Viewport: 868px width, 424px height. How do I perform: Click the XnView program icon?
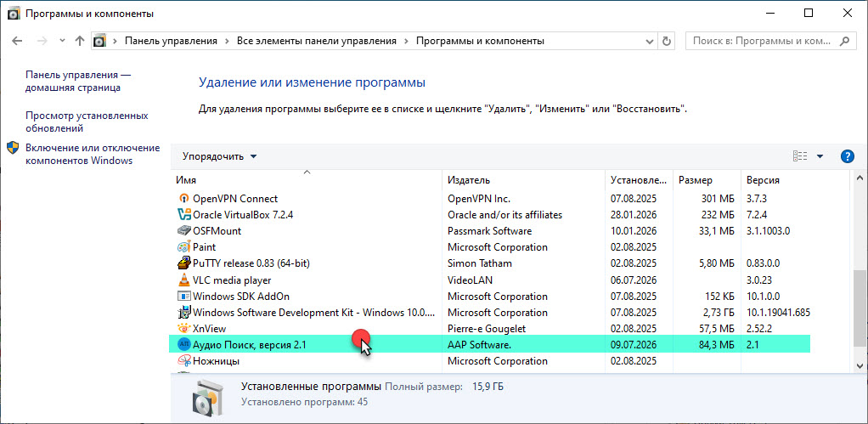[183, 329]
